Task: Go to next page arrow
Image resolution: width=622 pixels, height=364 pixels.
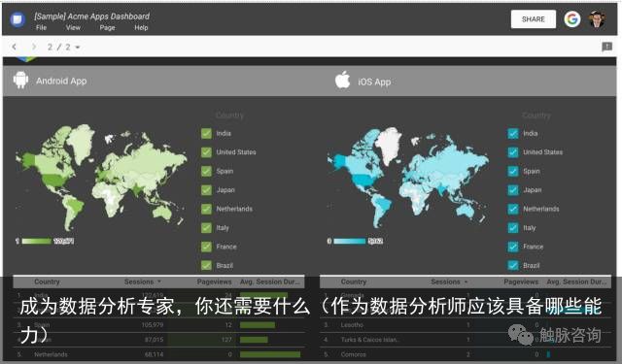Action: (34, 47)
